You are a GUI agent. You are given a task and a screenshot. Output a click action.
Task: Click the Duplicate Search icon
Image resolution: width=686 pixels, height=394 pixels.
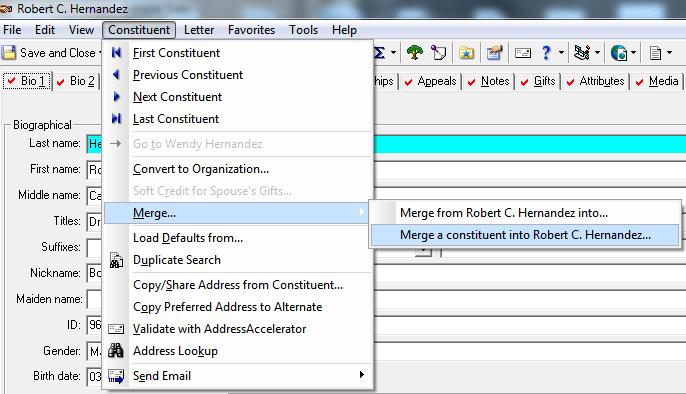click(x=116, y=260)
